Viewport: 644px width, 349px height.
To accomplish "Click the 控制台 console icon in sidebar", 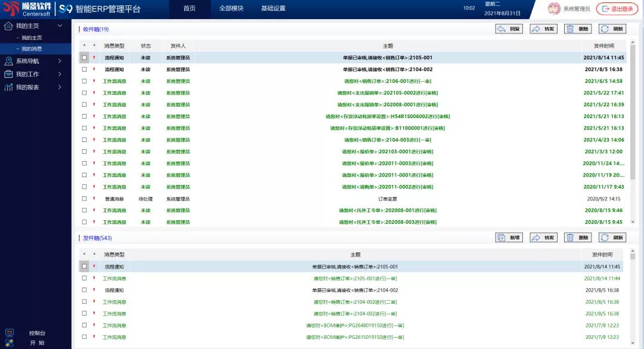I will pyautogui.click(x=9, y=333).
